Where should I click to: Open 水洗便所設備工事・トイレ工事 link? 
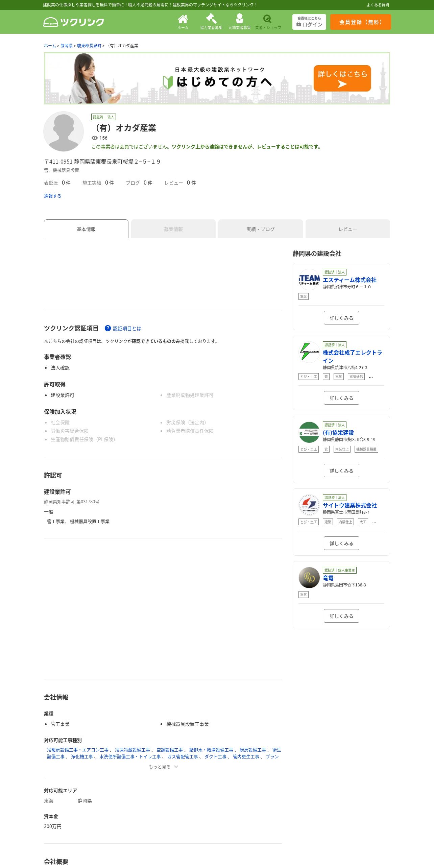tap(130, 756)
